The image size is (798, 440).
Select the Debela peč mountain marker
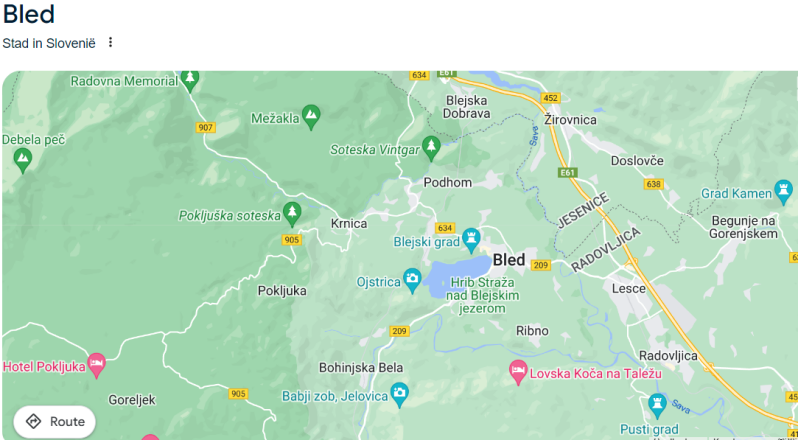click(22, 160)
